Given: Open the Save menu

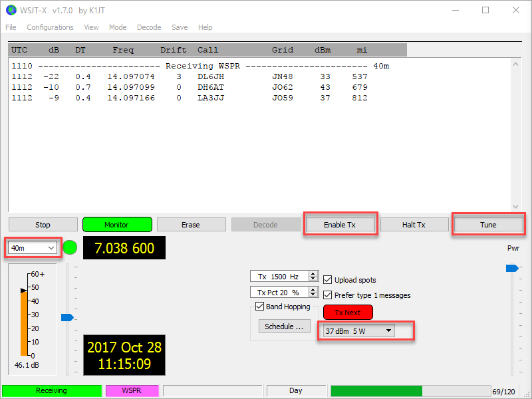Looking at the screenshot, I should (x=180, y=27).
